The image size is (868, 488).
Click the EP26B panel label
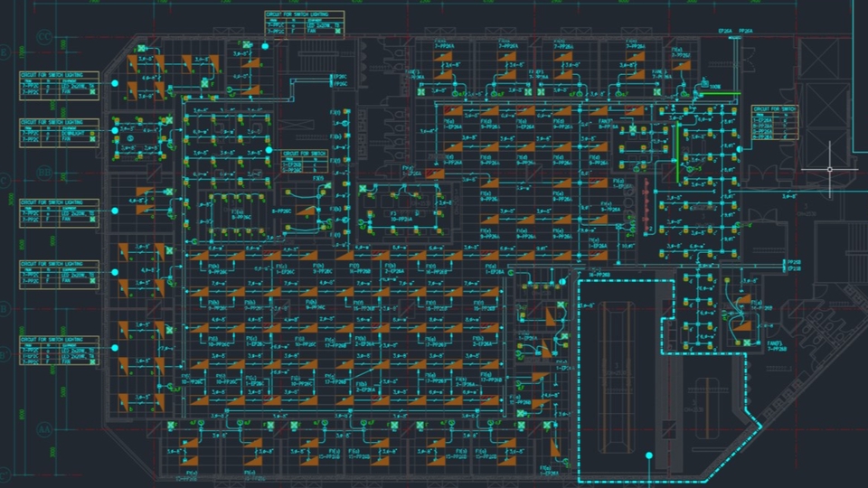click(x=794, y=269)
